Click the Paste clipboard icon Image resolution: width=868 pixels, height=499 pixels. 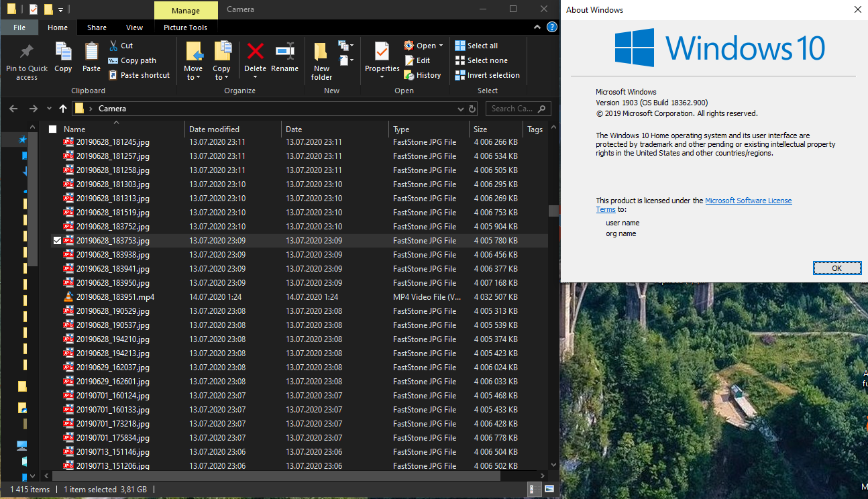tap(92, 52)
